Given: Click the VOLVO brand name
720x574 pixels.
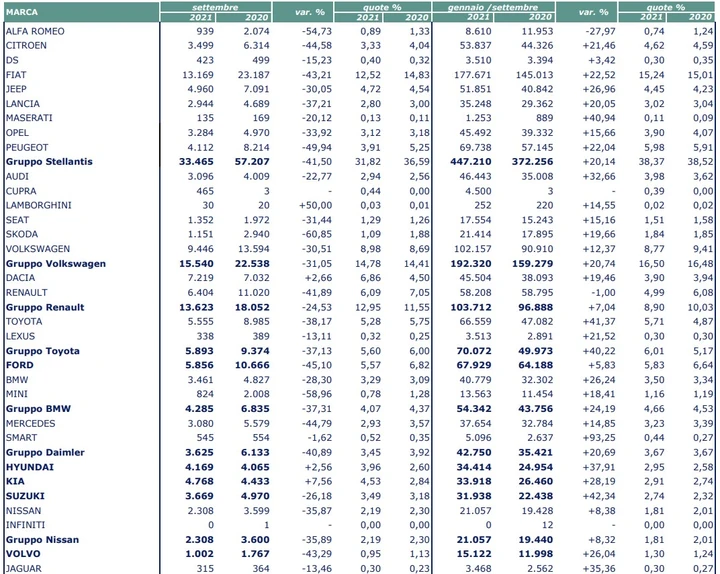Looking at the screenshot, I should (23, 554).
